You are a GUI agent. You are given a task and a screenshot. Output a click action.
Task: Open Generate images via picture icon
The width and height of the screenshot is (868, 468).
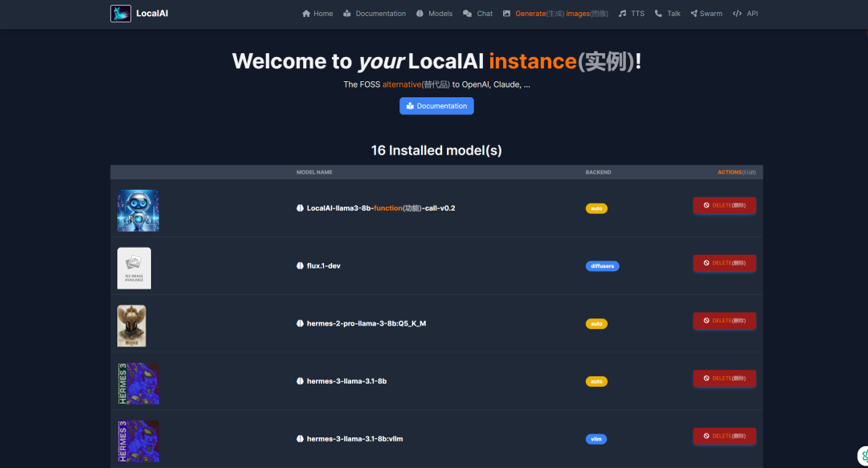click(x=506, y=13)
